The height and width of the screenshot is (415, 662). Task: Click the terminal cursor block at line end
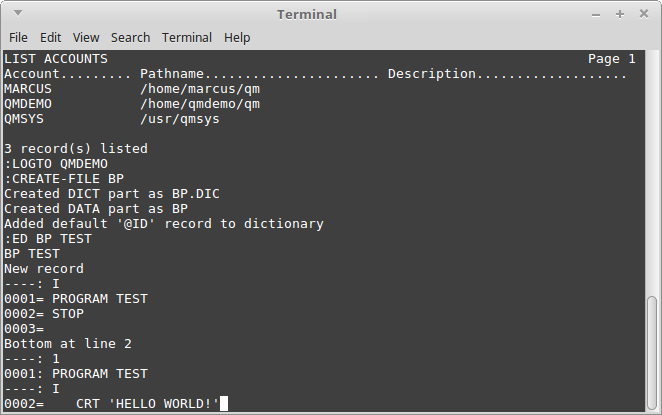[224, 404]
